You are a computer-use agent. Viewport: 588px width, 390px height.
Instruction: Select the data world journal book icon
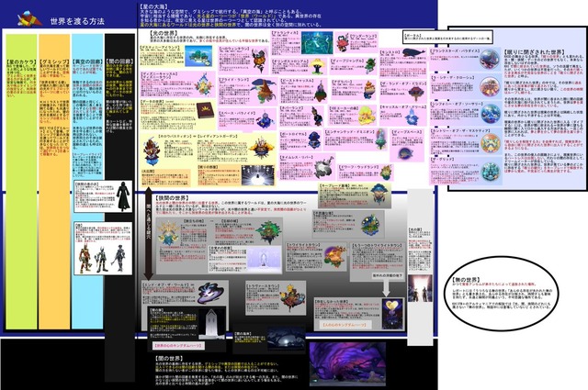[206, 110]
